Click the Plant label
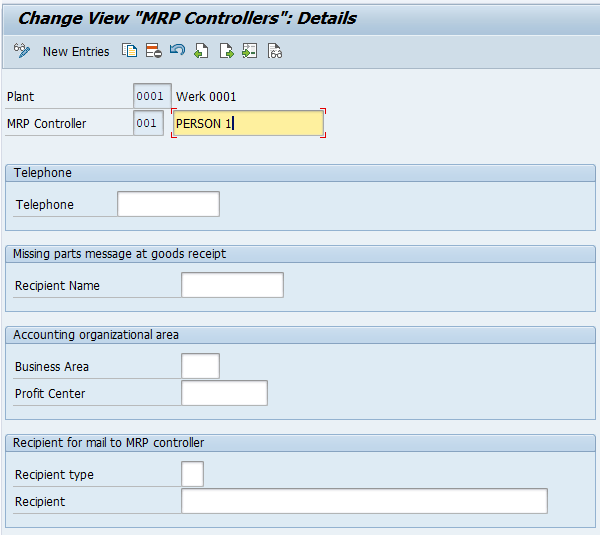This screenshot has height=535, width=600. (x=20, y=96)
